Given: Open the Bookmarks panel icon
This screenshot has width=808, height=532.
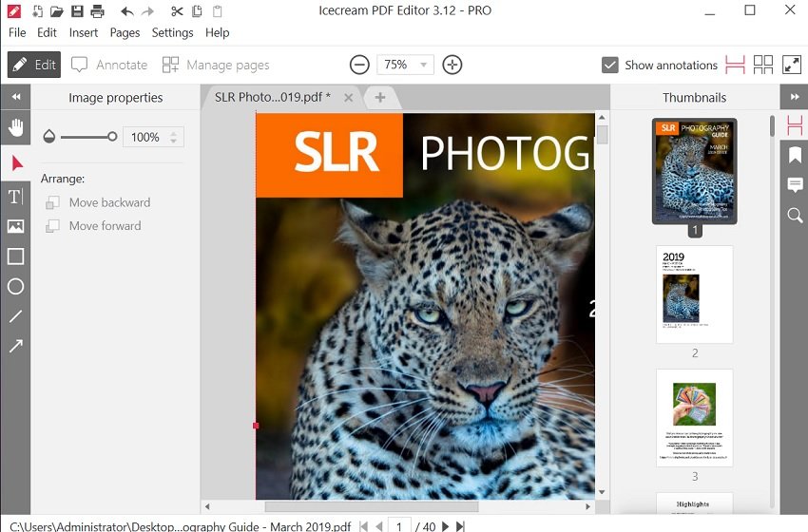Looking at the screenshot, I should coord(795,155).
